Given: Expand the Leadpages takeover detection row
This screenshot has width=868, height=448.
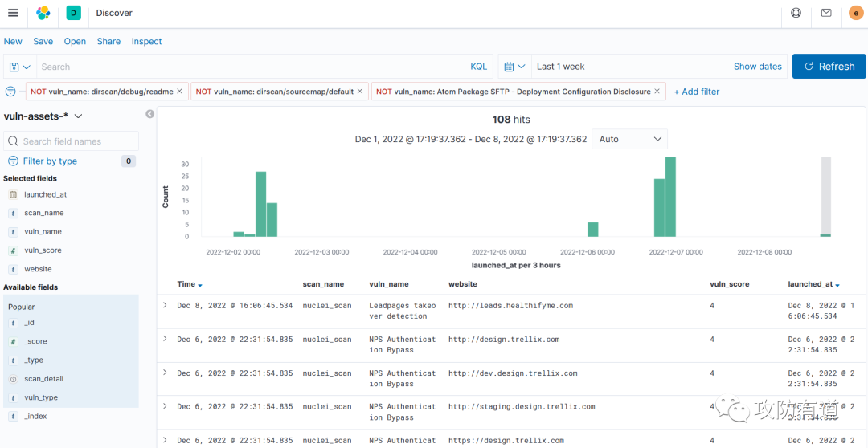Looking at the screenshot, I should [165, 305].
